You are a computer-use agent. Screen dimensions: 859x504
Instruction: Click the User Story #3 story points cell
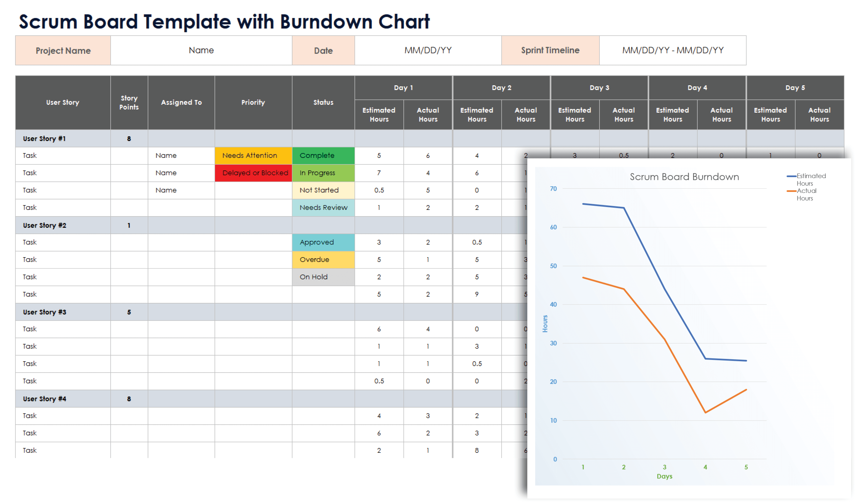tap(129, 312)
